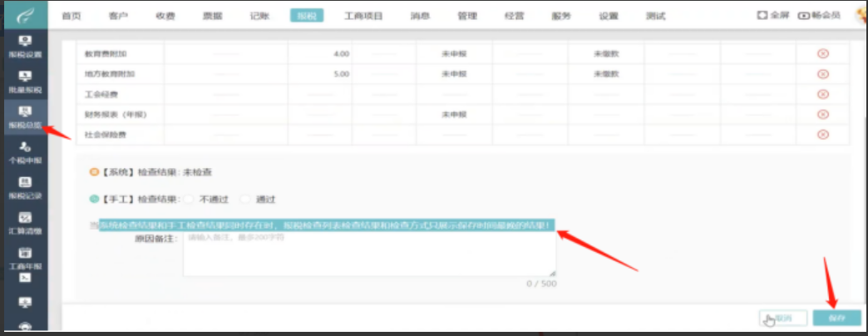Click red X in 财务报表（年报） row

823,114
